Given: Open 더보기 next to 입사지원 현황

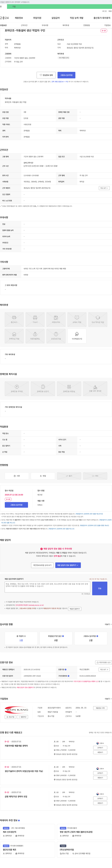Looking at the screenshot, I should point(108,624).
